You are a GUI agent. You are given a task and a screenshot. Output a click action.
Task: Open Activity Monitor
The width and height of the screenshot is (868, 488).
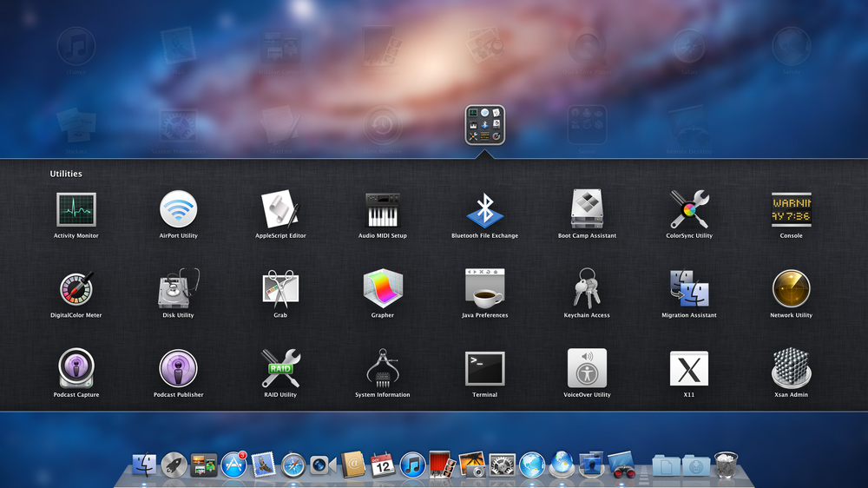pos(76,209)
